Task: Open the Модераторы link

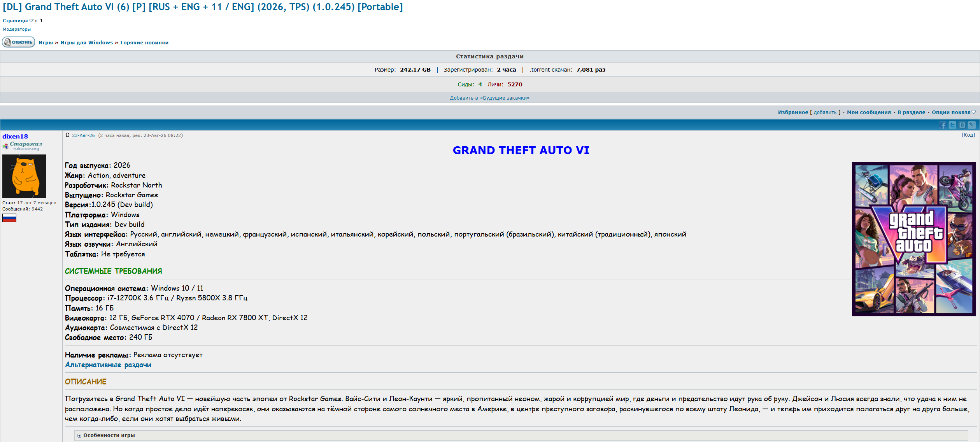Action: [17, 29]
